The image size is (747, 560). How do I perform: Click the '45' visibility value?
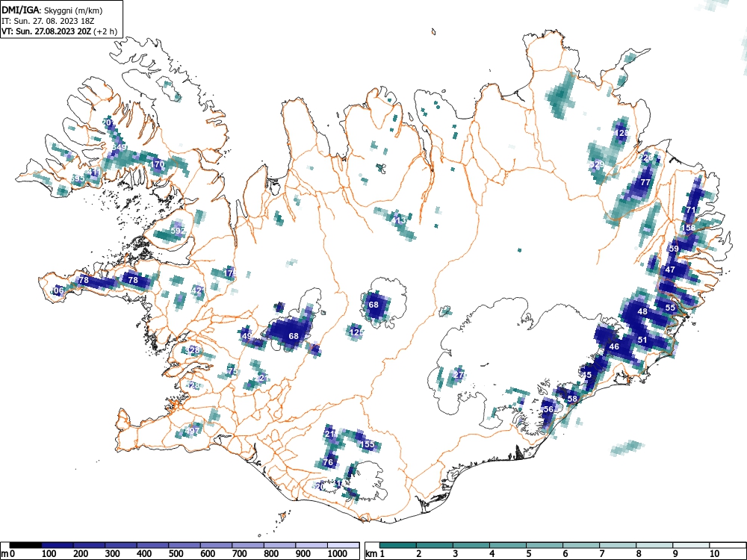[x=587, y=375]
